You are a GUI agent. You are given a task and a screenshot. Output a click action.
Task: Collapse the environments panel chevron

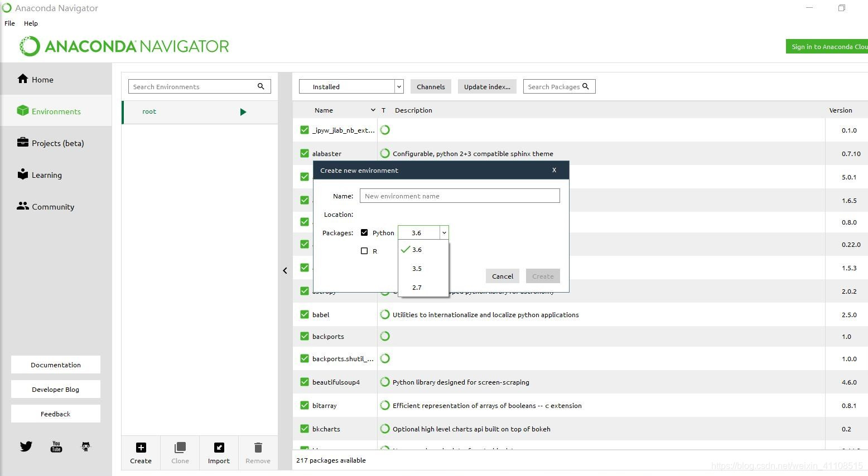point(285,270)
